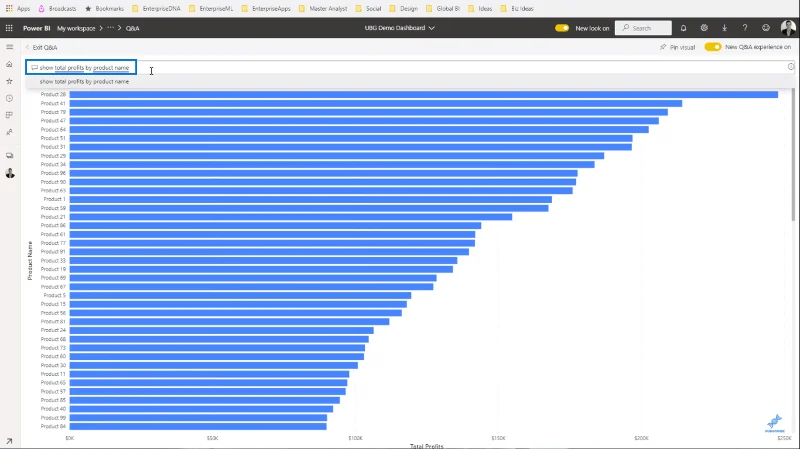Click the Get data arrow icon at the bottom of the sidebar
The image size is (800, 449).
pos(9,441)
